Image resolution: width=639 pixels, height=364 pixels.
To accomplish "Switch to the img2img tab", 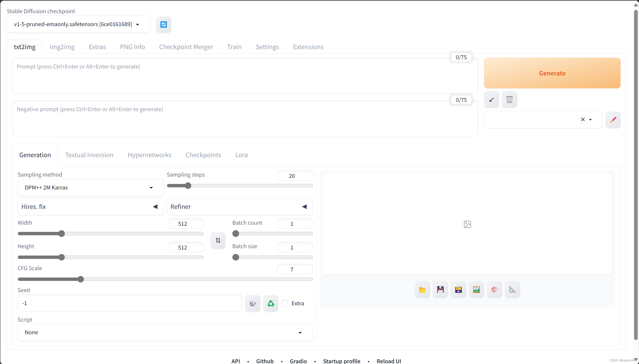I will (x=62, y=47).
